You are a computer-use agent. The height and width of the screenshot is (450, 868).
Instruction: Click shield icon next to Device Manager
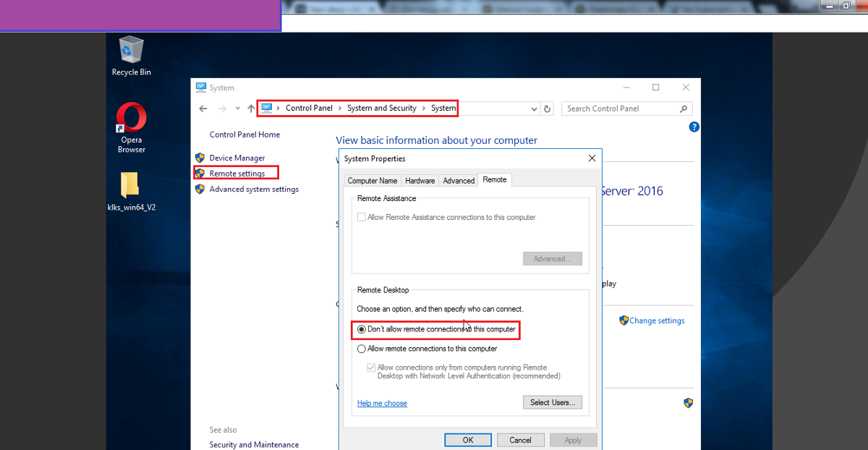200,158
